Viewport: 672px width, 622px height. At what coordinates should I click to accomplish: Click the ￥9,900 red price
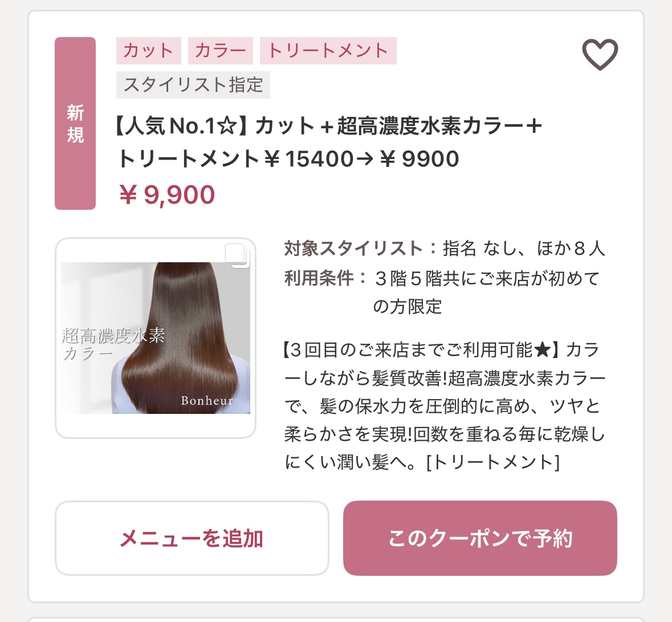tap(166, 195)
